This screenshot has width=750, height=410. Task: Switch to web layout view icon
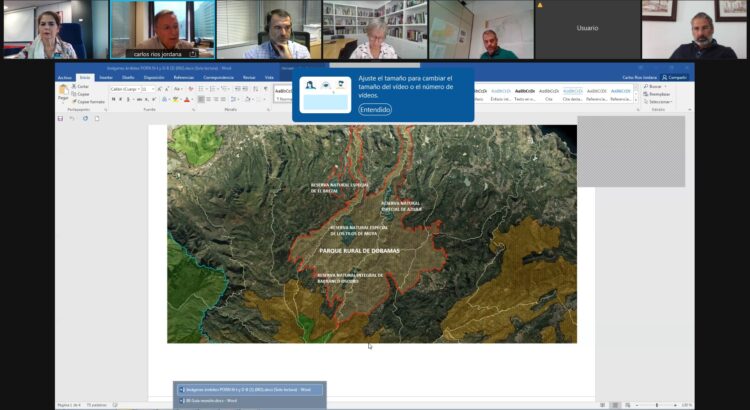[x=628, y=405]
